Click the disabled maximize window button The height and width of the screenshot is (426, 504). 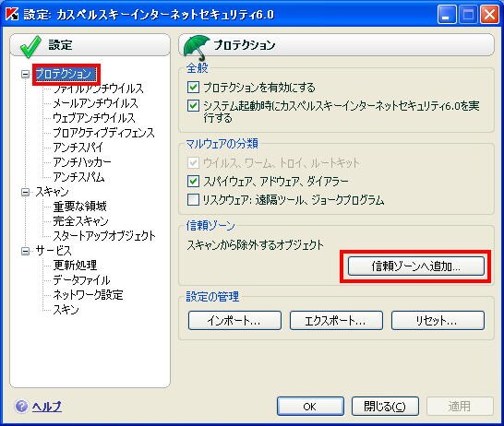point(468,15)
